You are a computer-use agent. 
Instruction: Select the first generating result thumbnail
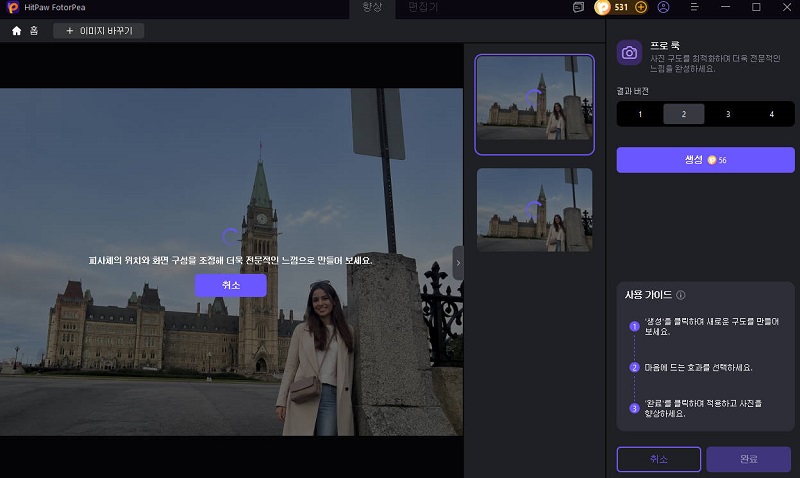click(x=534, y=105)
